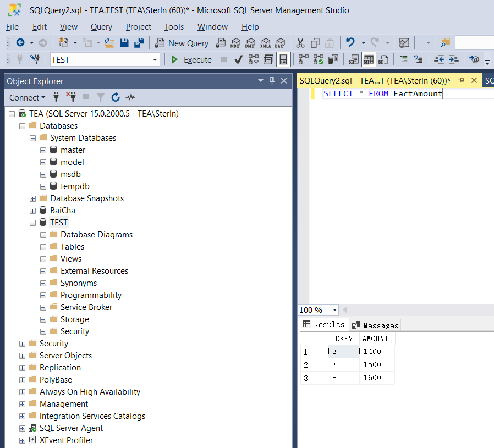Open the Connect dropdown in Object Explorer
The height and width of the screenshot is (448, 494).
(27, 98)
